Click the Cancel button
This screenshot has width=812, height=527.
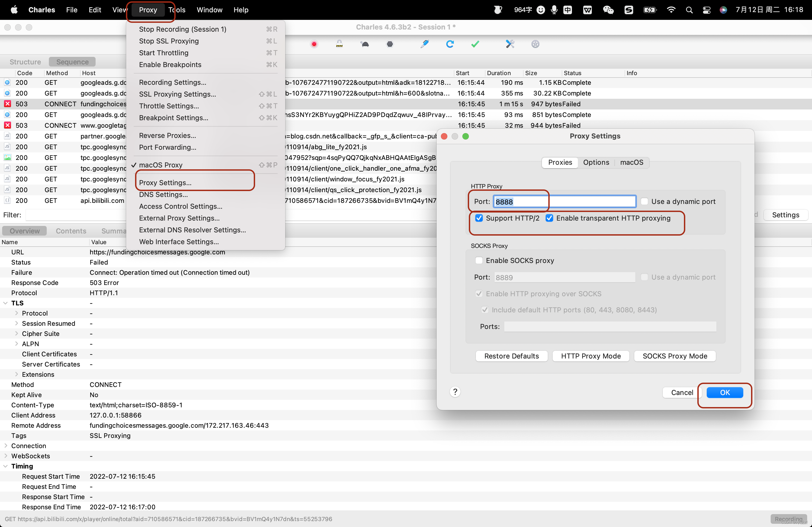point(682,393)
